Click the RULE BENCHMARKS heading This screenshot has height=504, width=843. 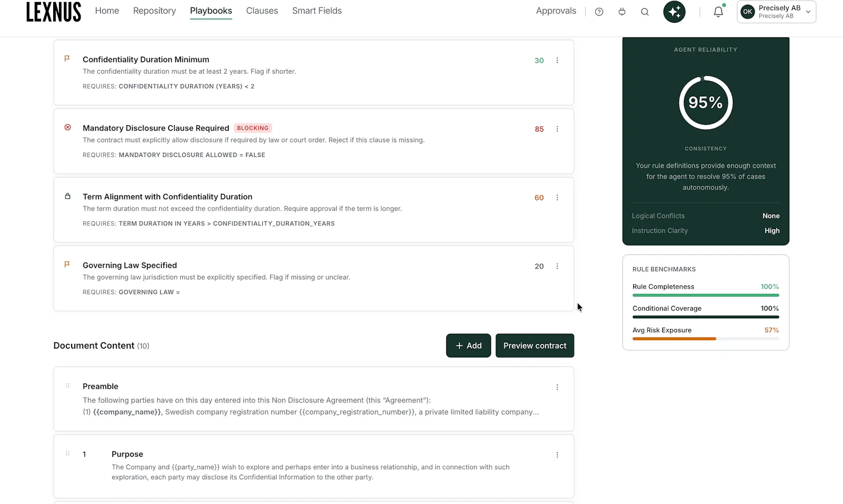(664, 269)
